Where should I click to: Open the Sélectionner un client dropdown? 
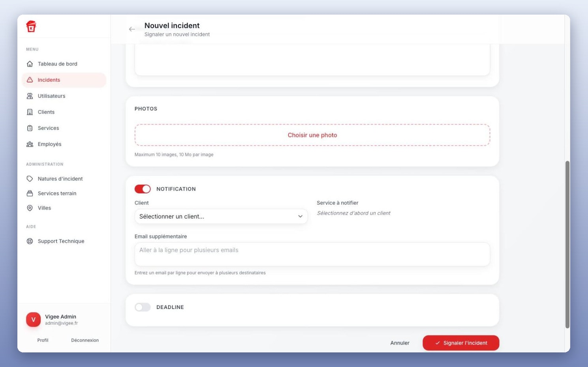click(221, 216)
